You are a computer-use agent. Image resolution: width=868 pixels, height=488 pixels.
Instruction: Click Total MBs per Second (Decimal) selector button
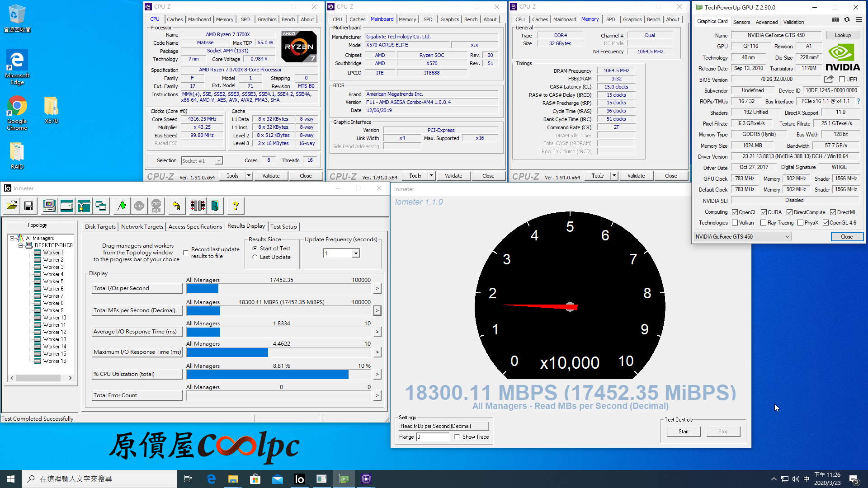137,310
